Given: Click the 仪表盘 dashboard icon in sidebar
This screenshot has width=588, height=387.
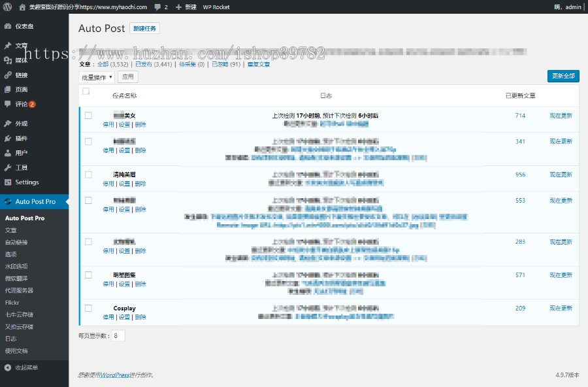Looking at the screenshot, I should tap(8, 26).
